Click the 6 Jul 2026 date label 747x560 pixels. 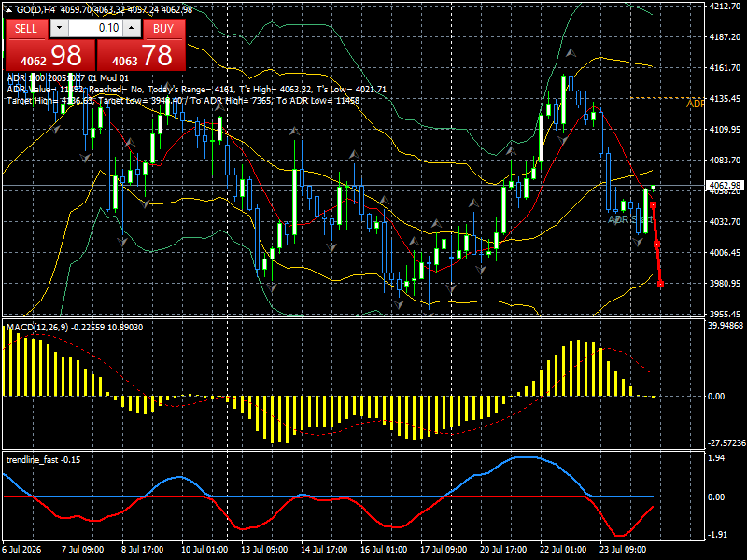click(x=22, y=549)
